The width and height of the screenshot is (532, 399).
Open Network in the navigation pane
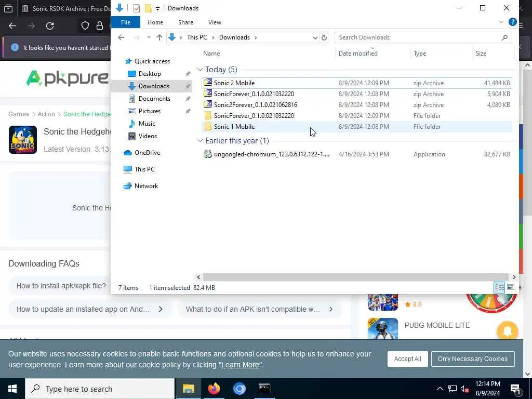click(146, 186)
